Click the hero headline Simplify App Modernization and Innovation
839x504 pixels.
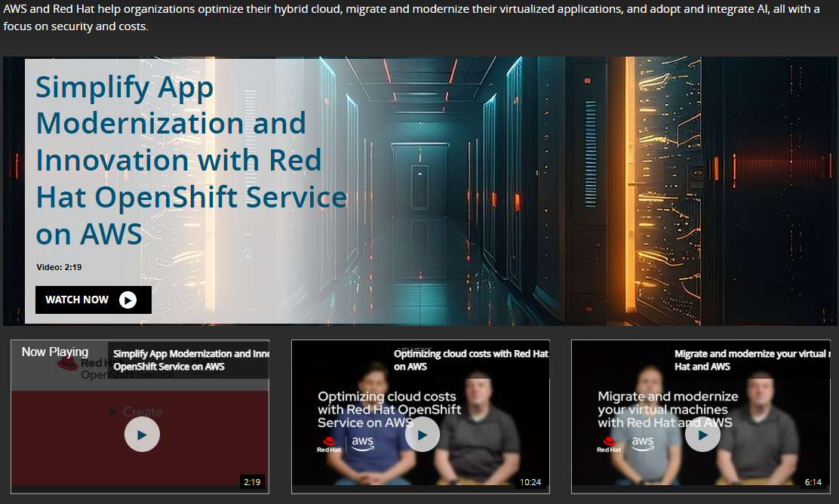190,161
